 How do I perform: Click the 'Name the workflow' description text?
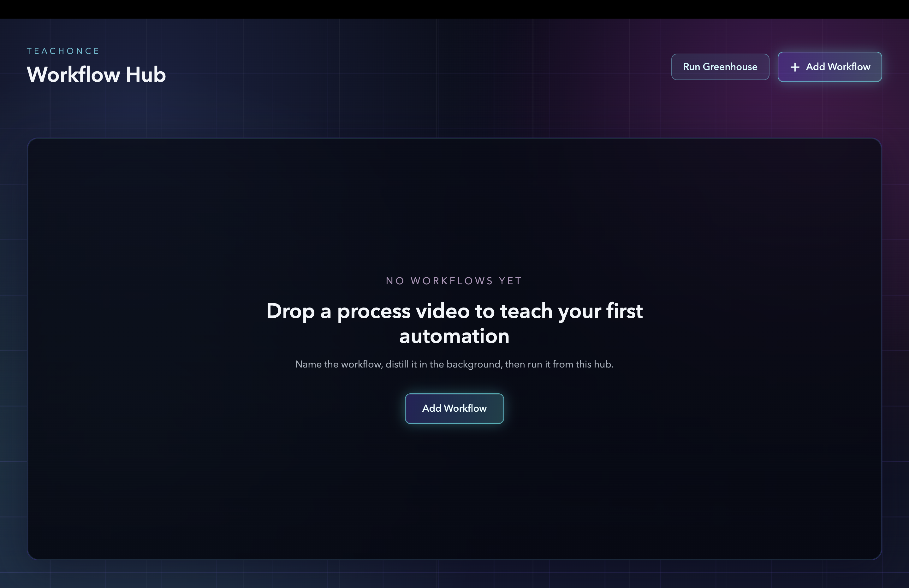point(339,364)
